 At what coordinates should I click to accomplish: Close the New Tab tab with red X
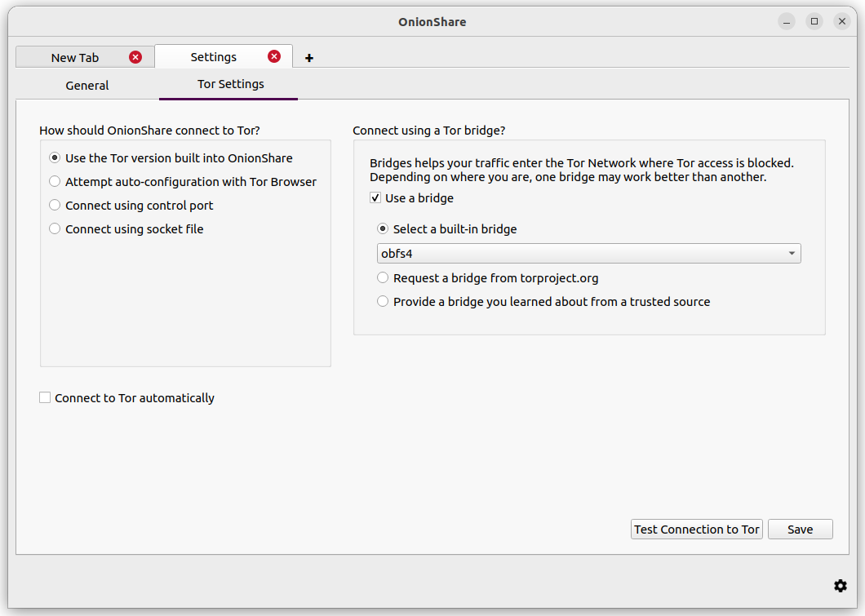click(x=135, y=57)
